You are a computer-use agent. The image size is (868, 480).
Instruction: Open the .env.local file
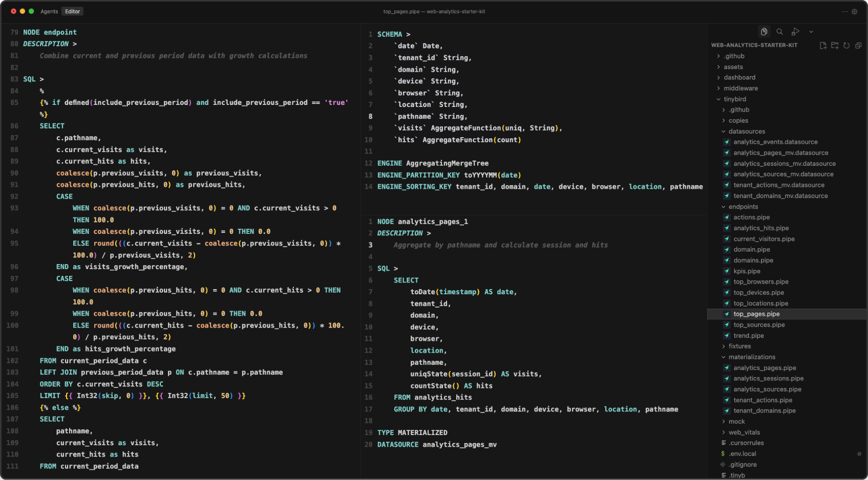[x=742, y=454]
